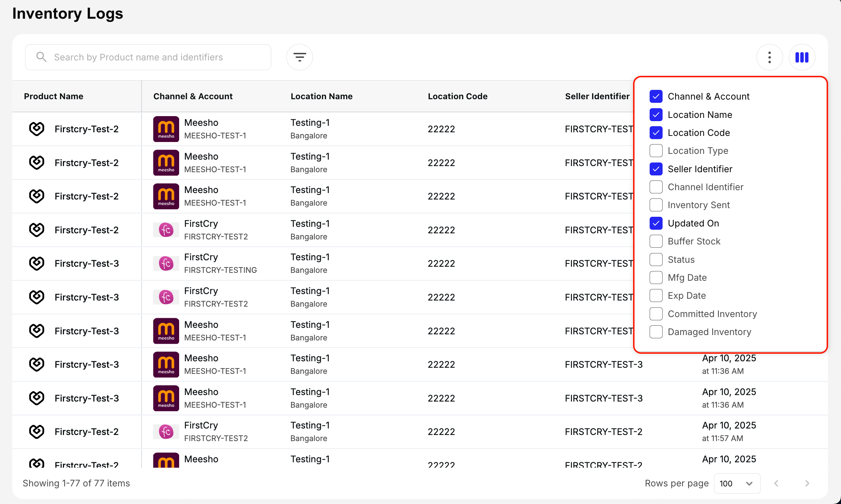Enable the Status column checkbox
841x504 pixels.
pyautogui.click(x=656, y=260)
